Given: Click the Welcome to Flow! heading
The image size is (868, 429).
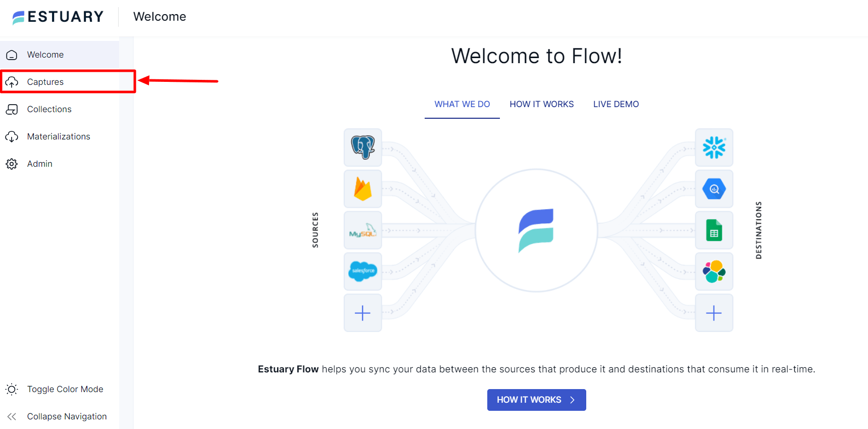Looking at the screenshot, I should 536,56.
